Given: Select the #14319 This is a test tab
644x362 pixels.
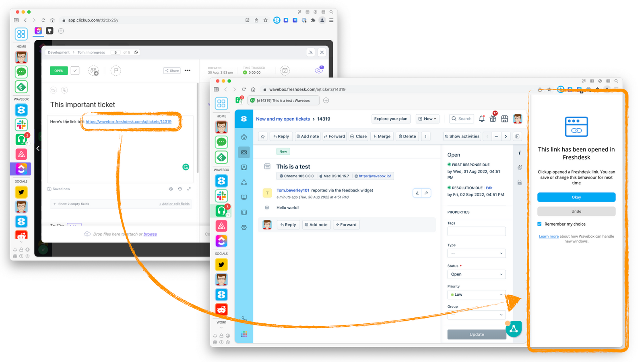Looking at the screenshot, I should coord(283,101).
